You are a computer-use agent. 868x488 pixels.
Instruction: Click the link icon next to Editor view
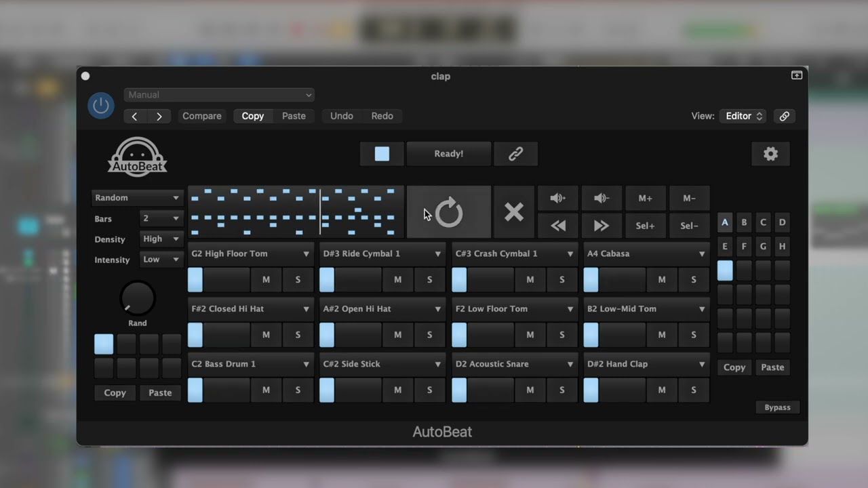[784, 116]
